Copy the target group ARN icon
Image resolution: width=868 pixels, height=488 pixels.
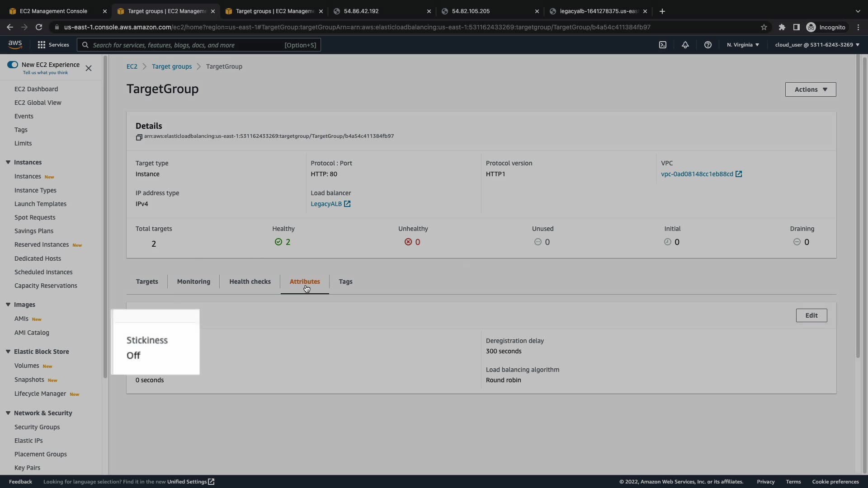pyautogui.click(x=139, y=137)
